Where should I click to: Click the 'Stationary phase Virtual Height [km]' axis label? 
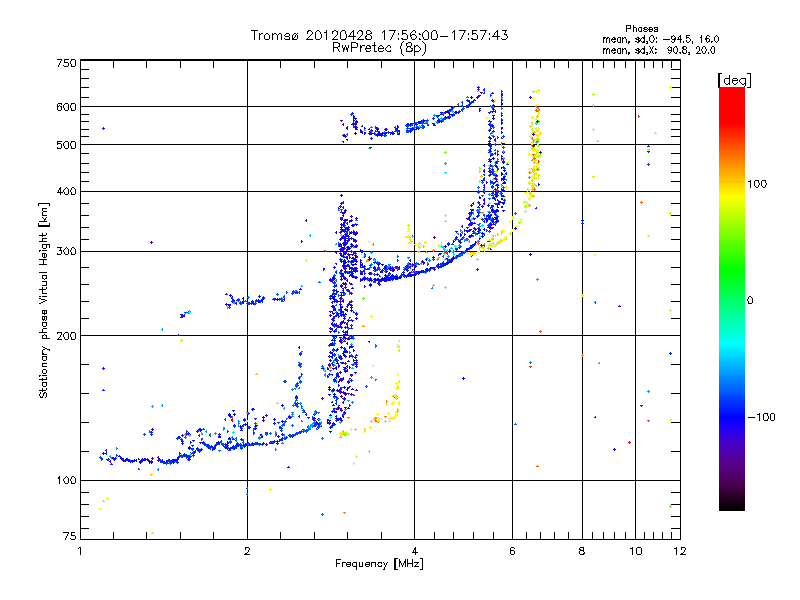(x=44, y=301)
